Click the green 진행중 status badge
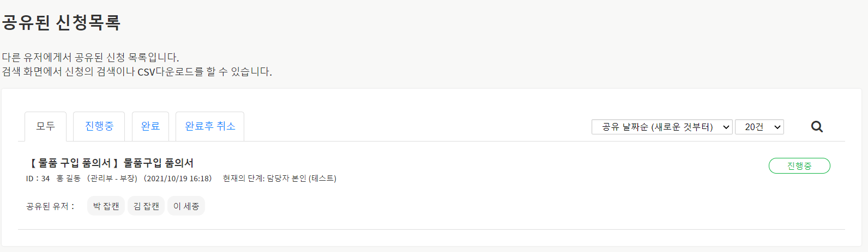The width and height of the screenshot is (868, 252). click(799, 166)
